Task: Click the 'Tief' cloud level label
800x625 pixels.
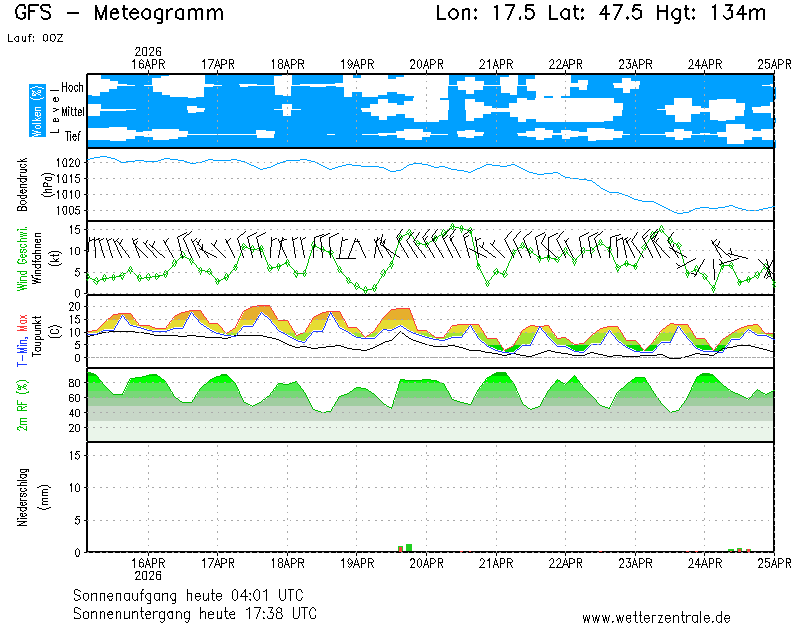Action: (73, 135)
